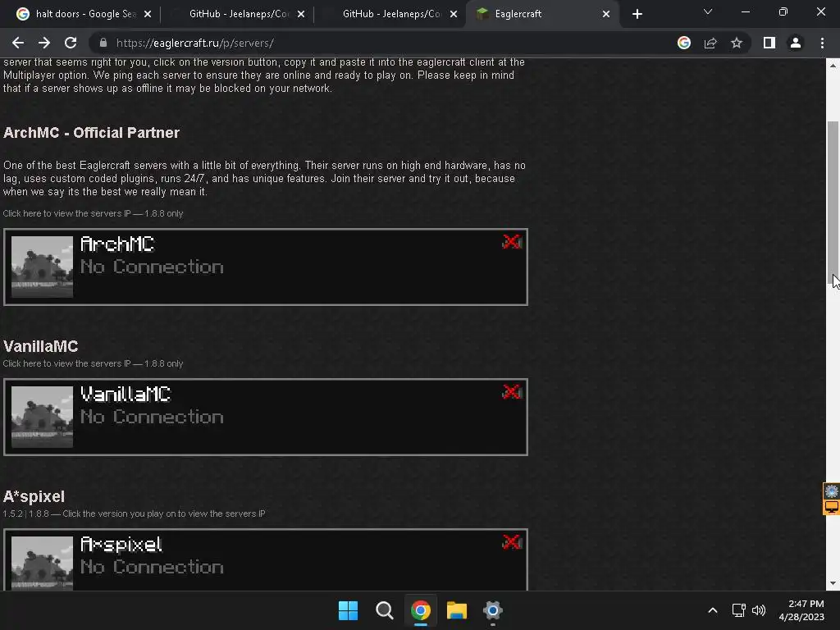The width and height of the screenshot is (840, 630).
Task: Switch to the first GitHub Jeelaneps tab
Action: 239,14
